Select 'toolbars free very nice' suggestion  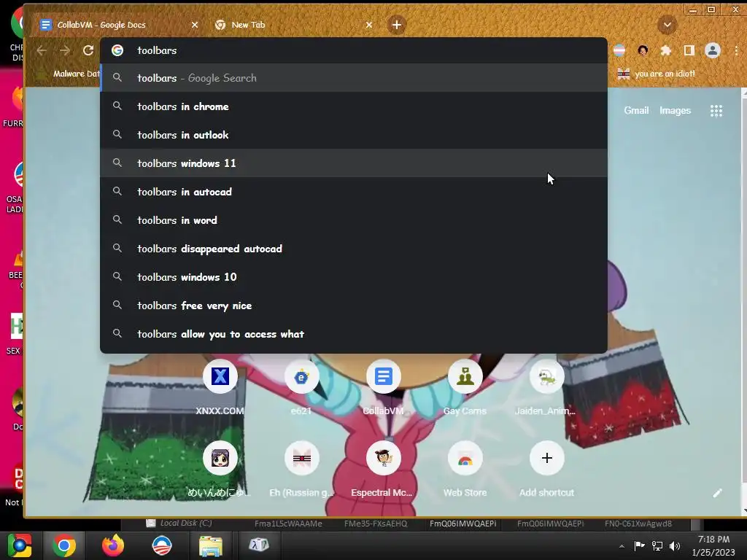354,306
